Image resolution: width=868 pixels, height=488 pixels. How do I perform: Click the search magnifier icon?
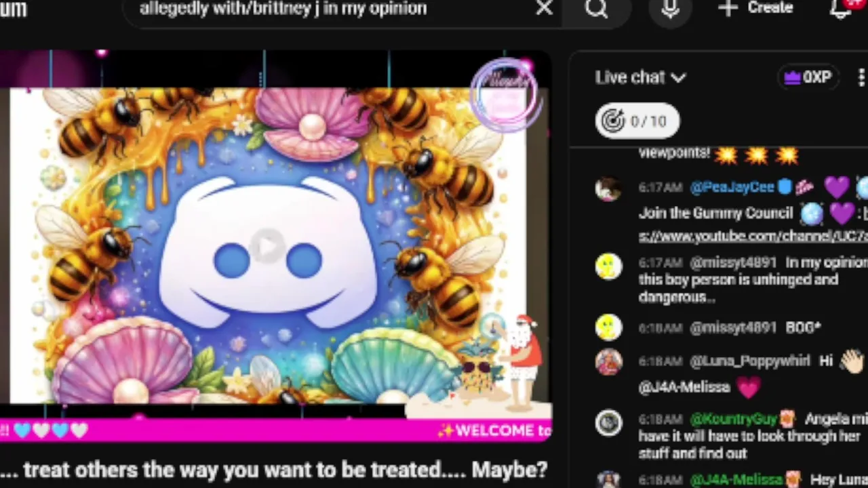pyautogui.click(x=597, y=9)
